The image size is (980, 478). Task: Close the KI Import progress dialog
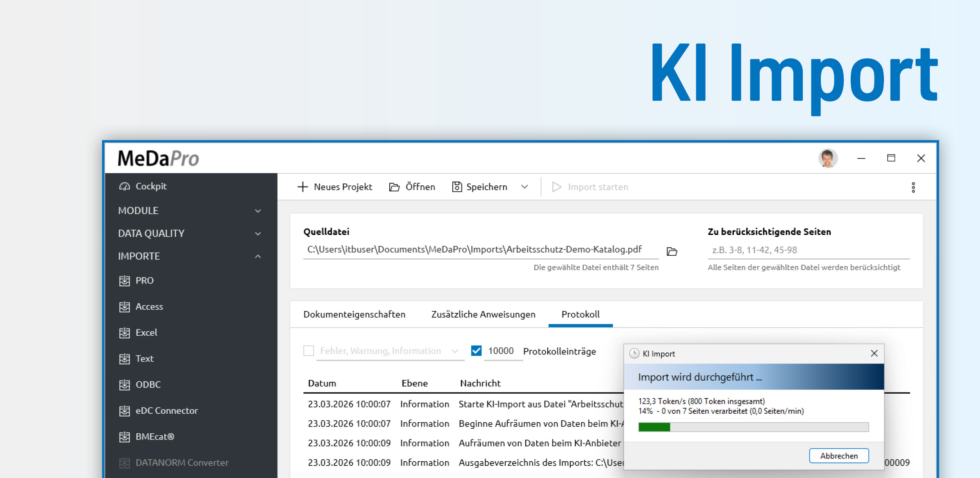pos(874,353)
